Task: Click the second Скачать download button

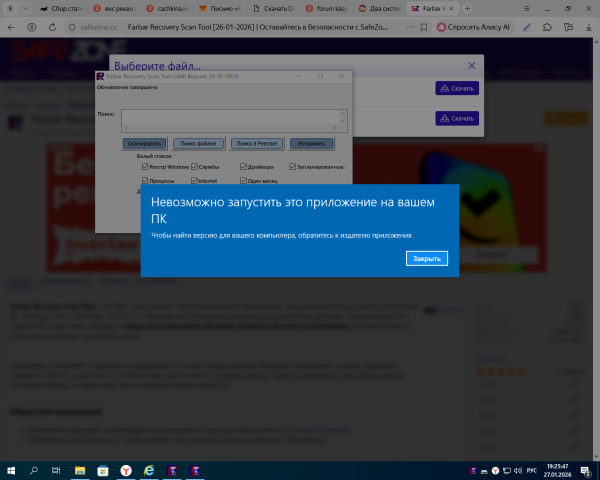Action: coord(457,118)
